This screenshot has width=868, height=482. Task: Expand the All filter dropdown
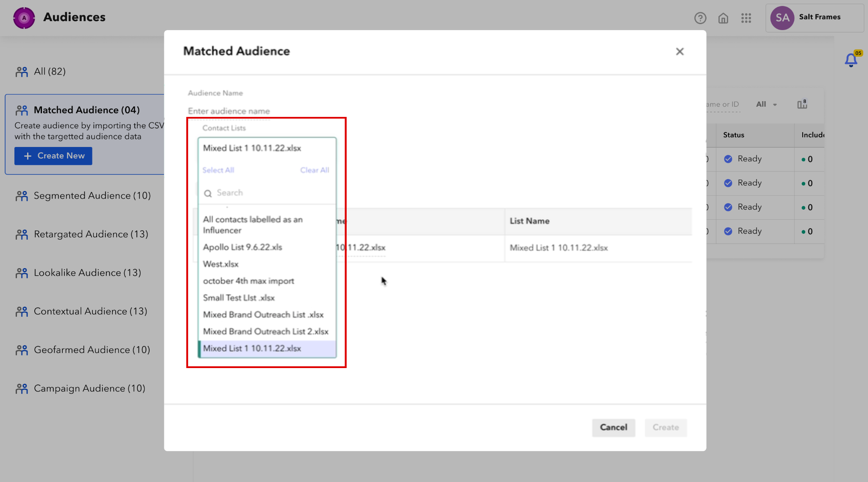[766, 104]
